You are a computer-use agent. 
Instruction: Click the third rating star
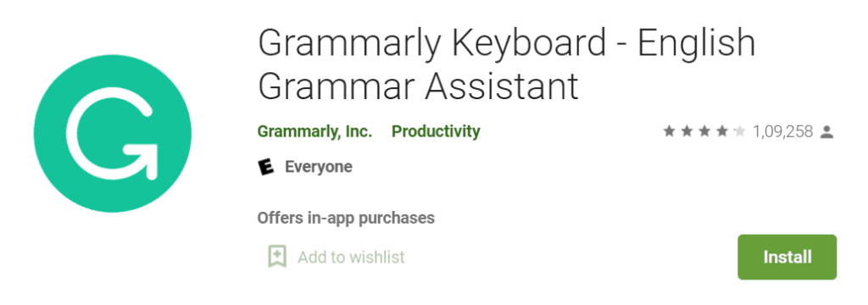(x=704, y=131)
